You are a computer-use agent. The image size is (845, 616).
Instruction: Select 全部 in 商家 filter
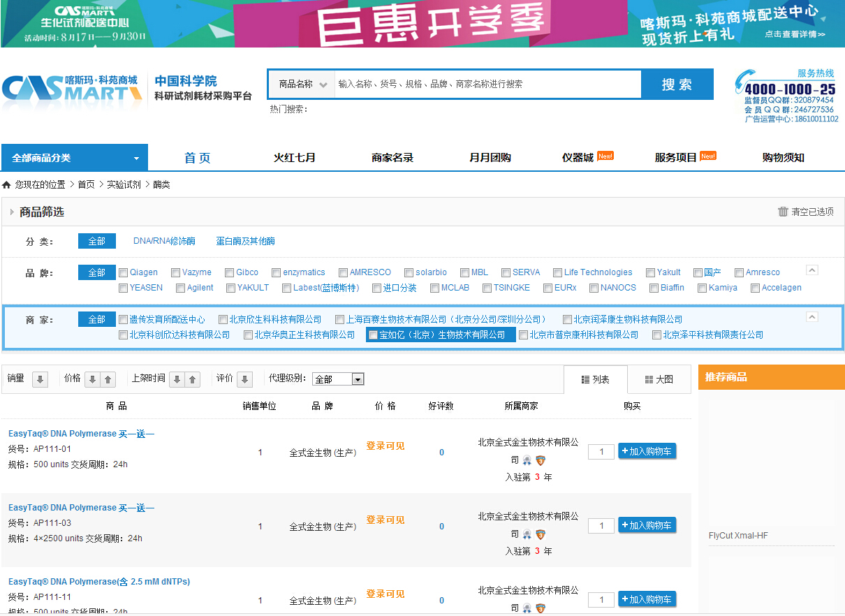(96, 319)
